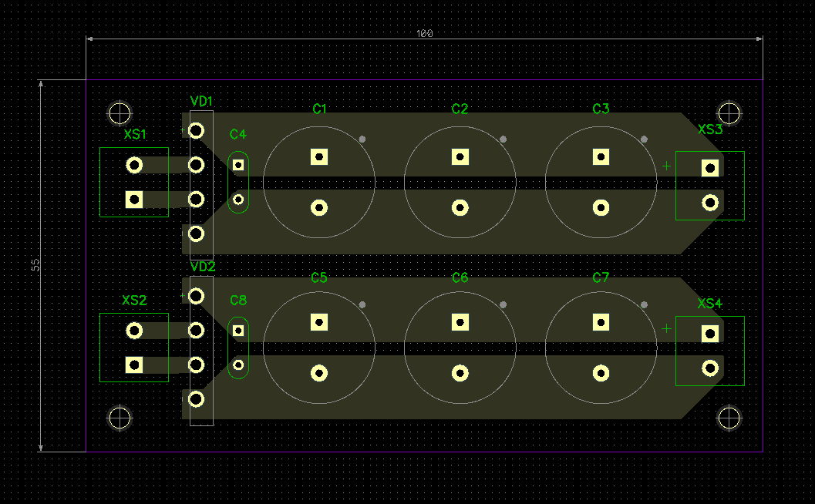The image size is (815, 504).
Task: Select the C1 capacitor label
Action: 319,109
